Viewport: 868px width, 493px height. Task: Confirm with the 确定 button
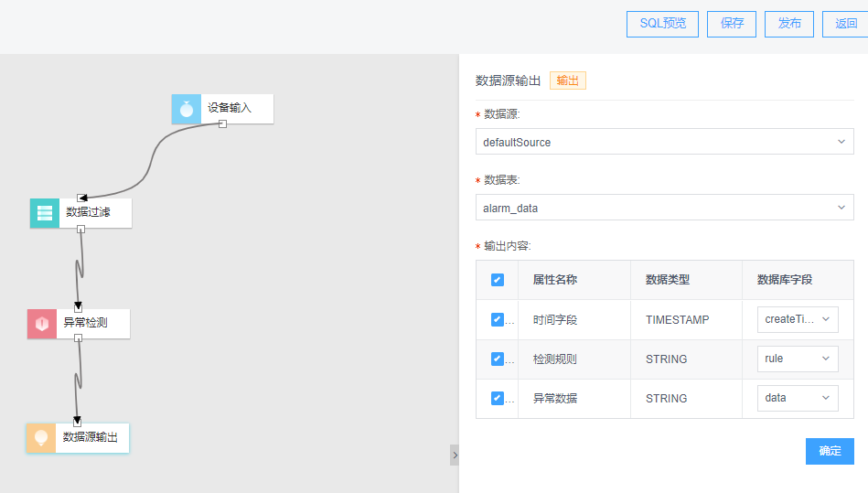(x=830, y=451)
